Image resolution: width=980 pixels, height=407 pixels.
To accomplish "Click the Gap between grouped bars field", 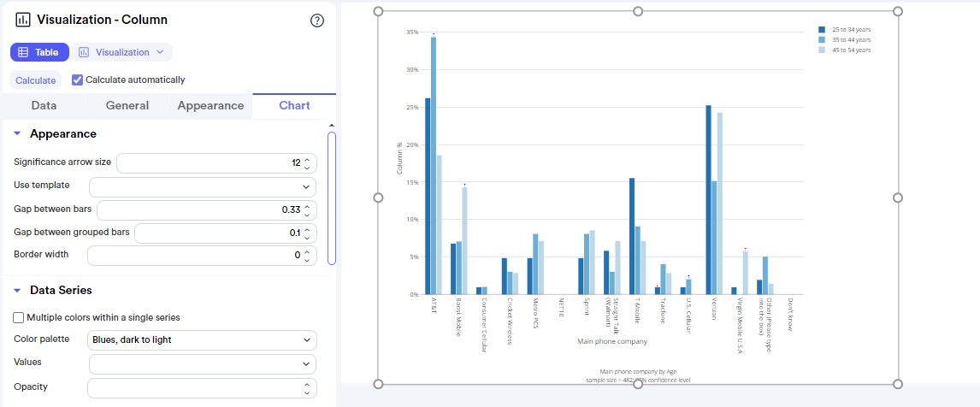I will click(226, 233).
